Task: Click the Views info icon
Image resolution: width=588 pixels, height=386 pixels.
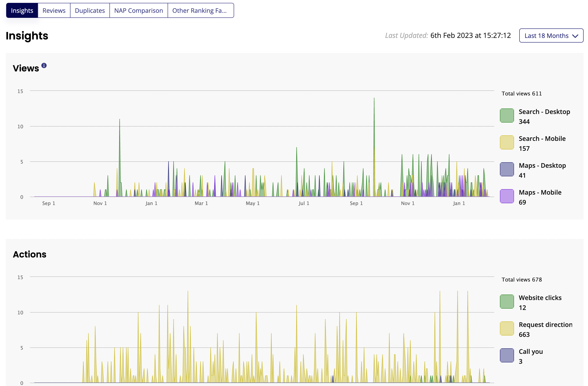Action: coord(44,65)
